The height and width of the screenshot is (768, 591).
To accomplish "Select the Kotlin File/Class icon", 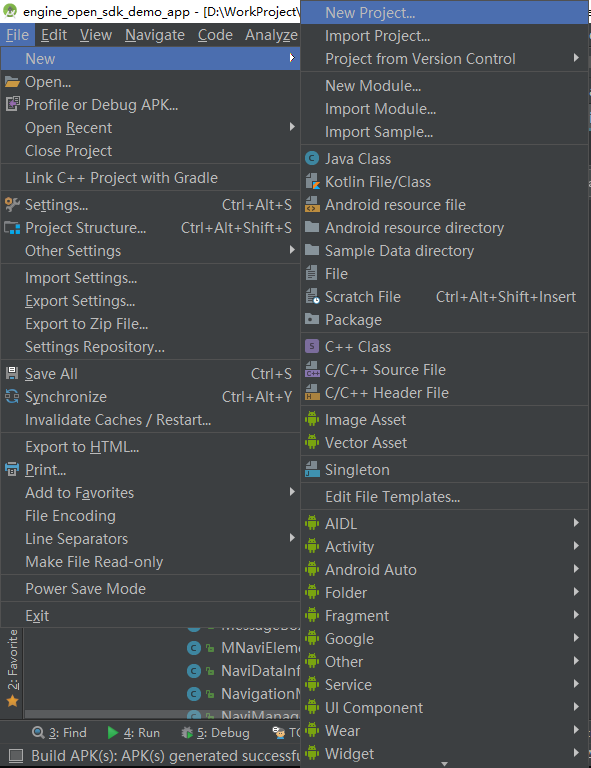I will [x=312, y=182].
